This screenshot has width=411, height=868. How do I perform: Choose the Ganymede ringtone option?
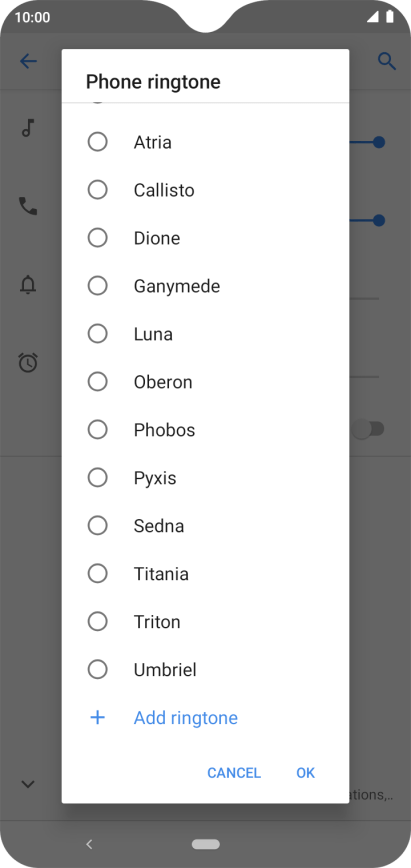click(x=205, y=286)
